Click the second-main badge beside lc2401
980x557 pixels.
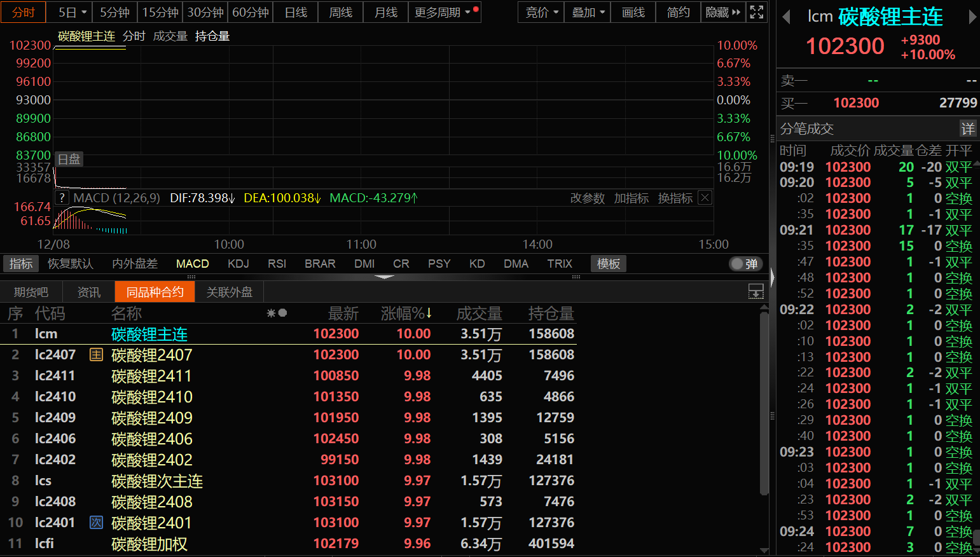tap(96, 523)
